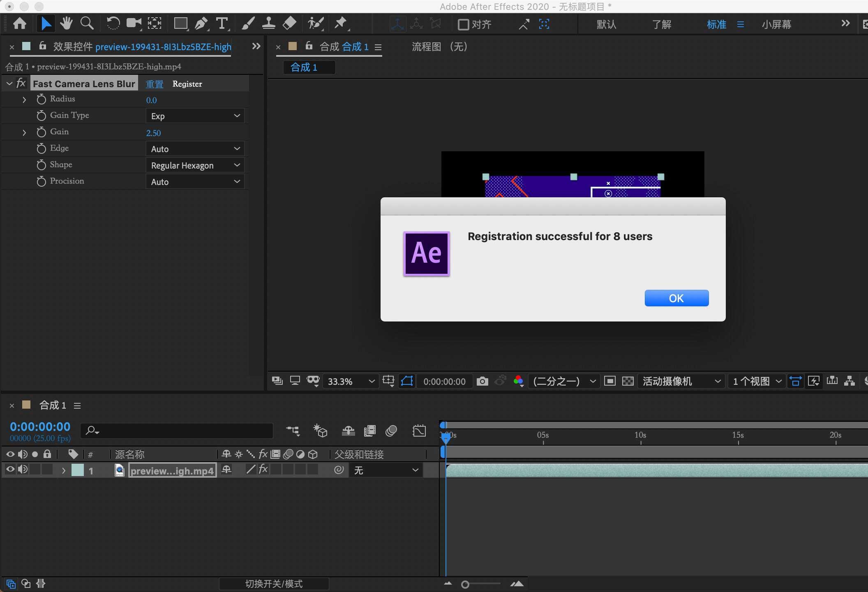The width and height of the screenshot is (868, 592).
Task: Toggle transparency grid icon in viewer
Action: point(628,381)
